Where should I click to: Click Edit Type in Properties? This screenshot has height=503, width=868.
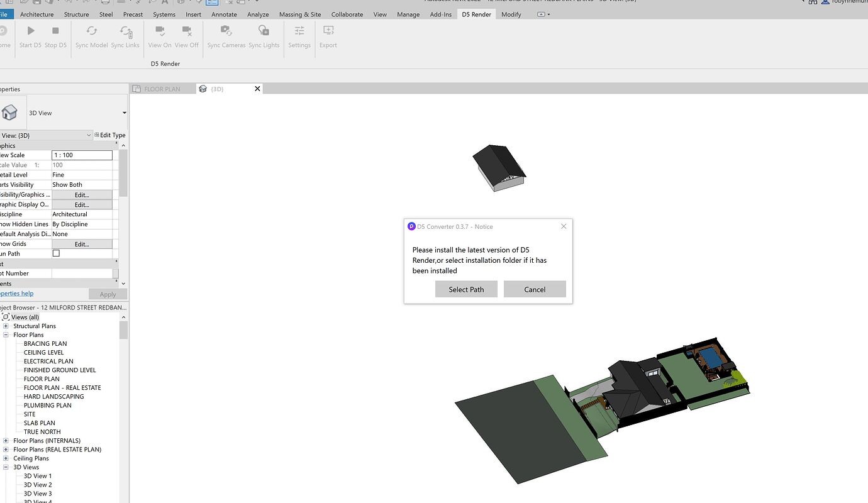point(110,135)
